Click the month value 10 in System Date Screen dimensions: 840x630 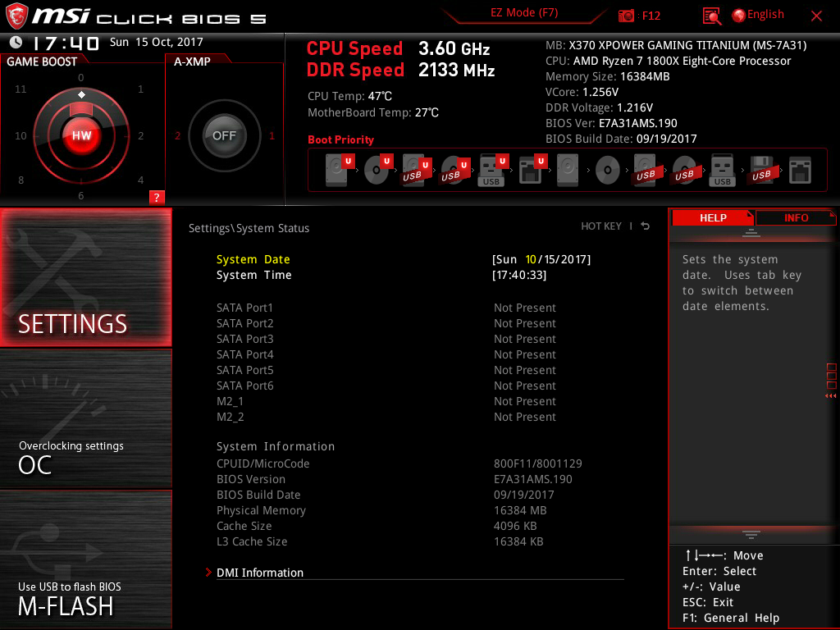[531, 259]
